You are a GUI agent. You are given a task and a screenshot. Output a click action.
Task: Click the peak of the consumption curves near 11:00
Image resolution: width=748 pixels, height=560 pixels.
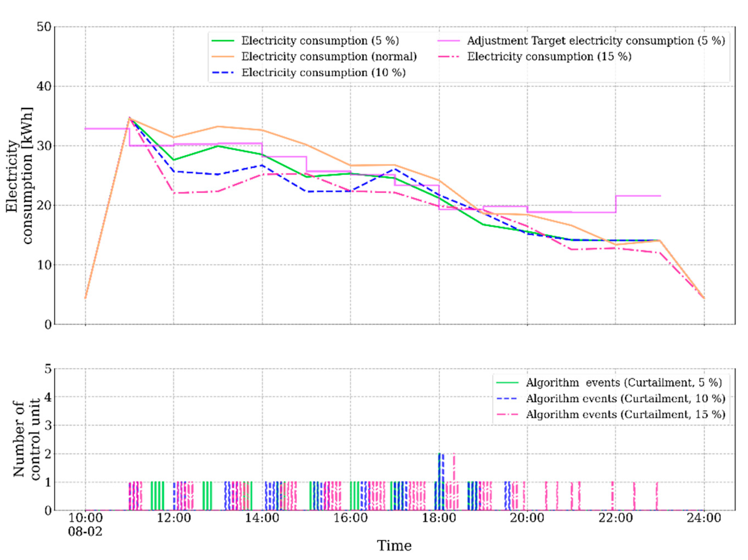(129, 118)
